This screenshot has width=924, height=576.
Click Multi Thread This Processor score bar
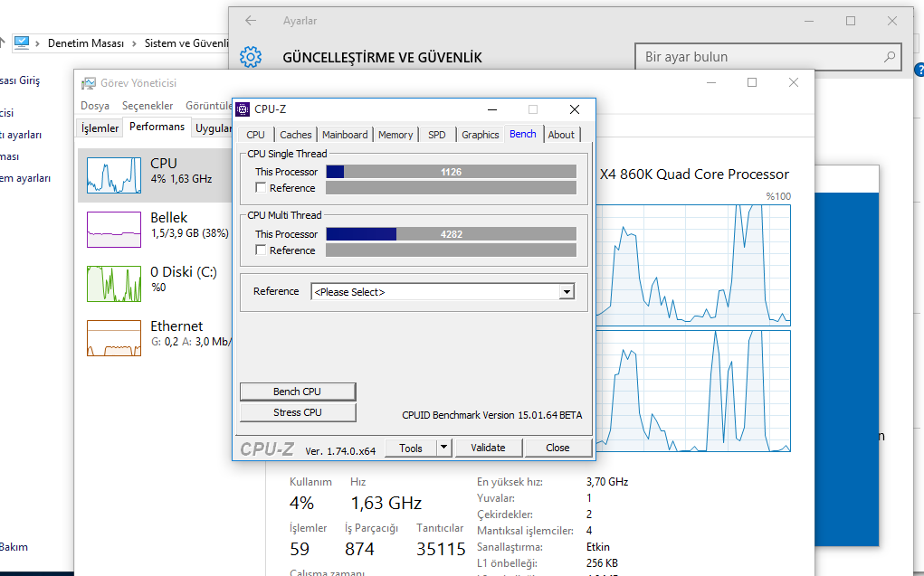(451, 234)
